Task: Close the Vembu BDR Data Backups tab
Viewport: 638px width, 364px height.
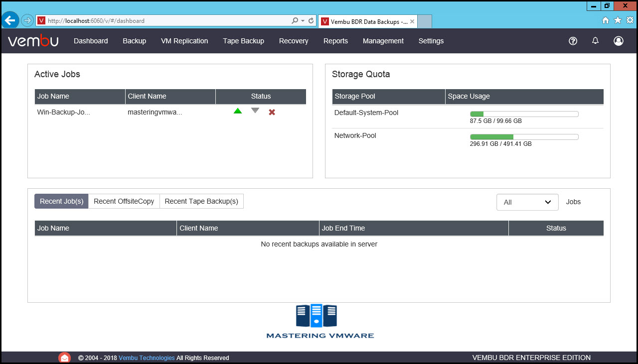Action: (x=412, y=21)
